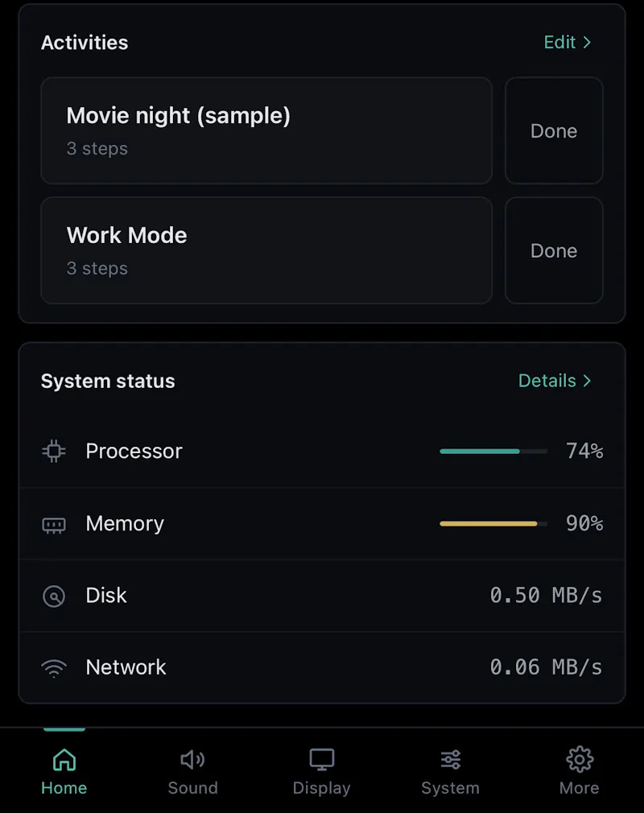Click the Disk drive icon

(x=54, y=596)
